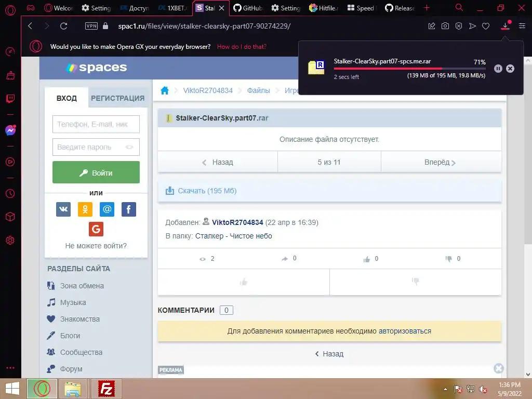Focus the phone/e-mail login field
The width and height of the screenshot is (532, 399).
[96, 124]
